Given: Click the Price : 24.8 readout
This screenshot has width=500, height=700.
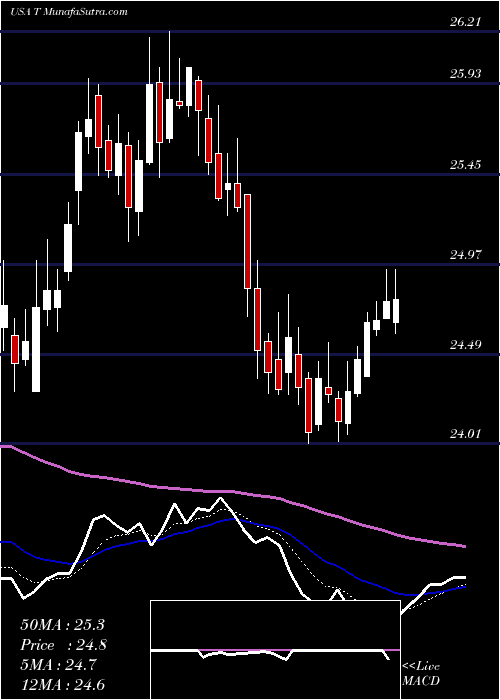Looking at the screenshot, I should pos(63,645).
